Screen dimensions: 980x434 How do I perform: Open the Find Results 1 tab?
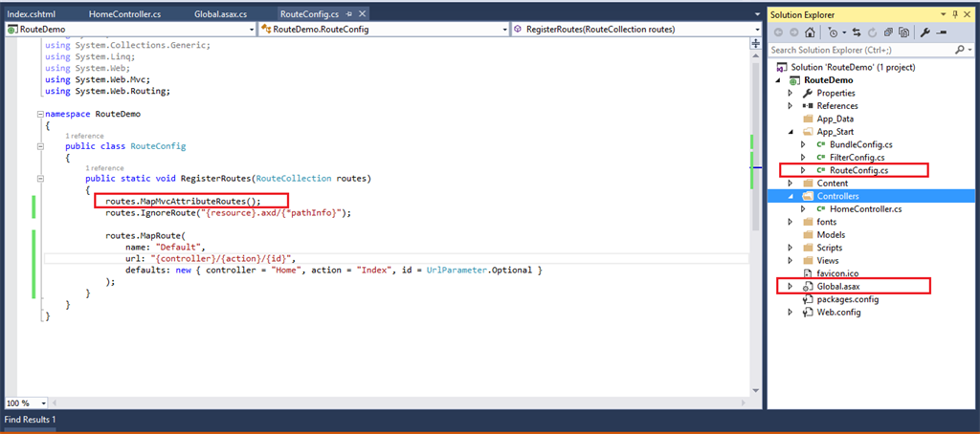(x=32, y=420)
